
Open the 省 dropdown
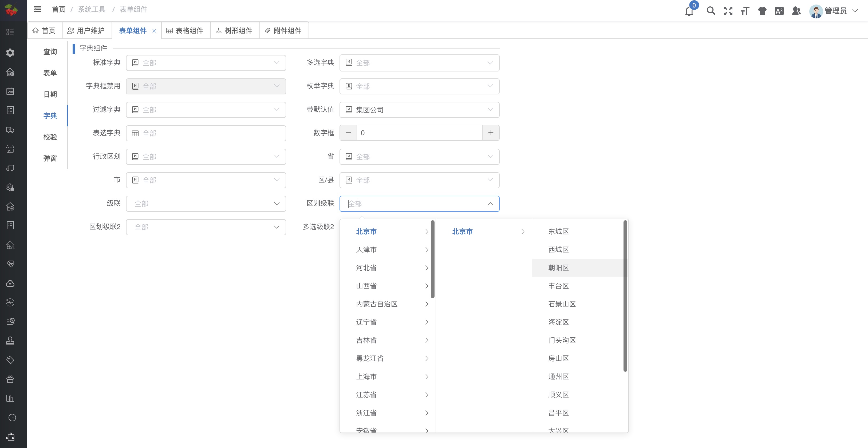(420, 157)
